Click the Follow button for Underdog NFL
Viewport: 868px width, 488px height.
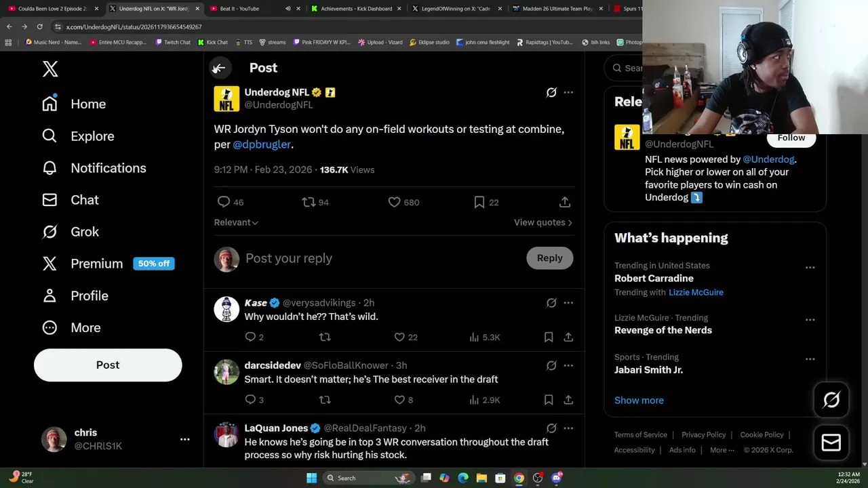pyautogui.click(x=791, y=138)
